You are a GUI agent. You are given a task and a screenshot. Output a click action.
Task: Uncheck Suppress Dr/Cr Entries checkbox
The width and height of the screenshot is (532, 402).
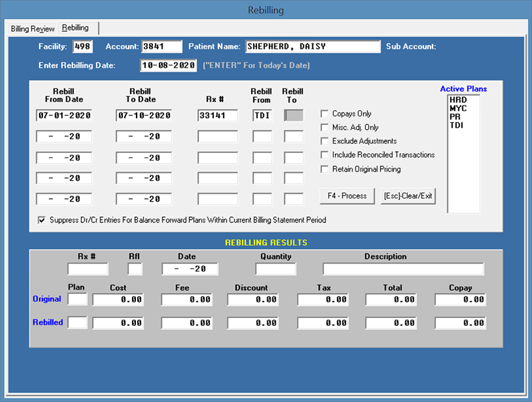(x=42, y=220)
